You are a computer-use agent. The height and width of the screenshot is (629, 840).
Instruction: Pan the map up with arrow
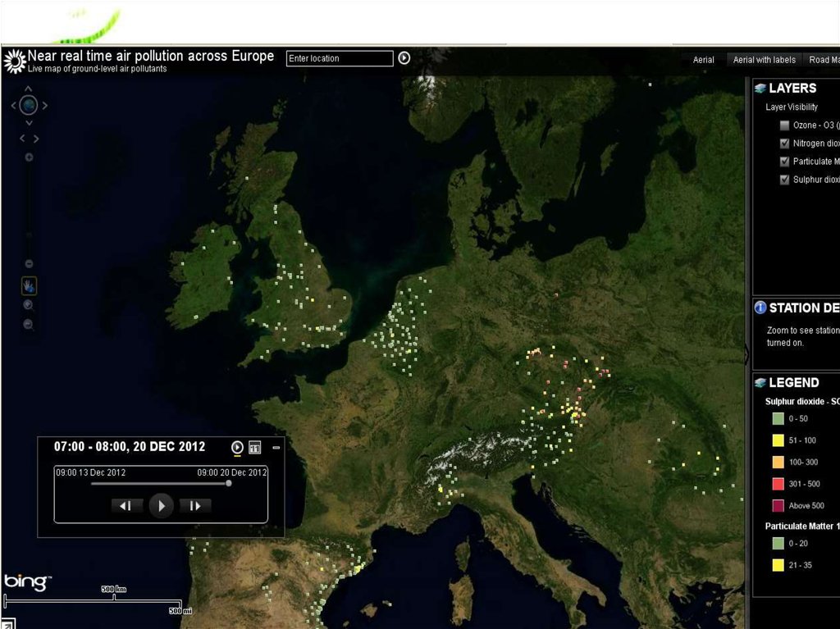(x=29, y=88)
